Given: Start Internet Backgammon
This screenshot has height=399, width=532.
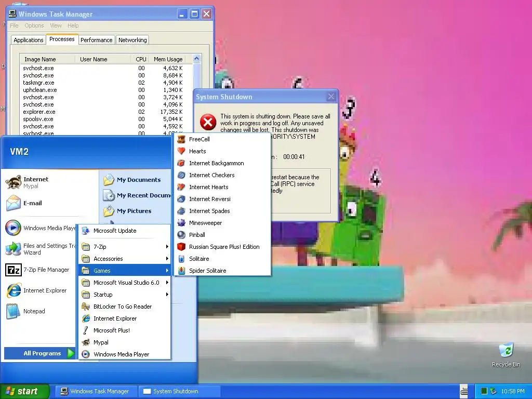Looking at the screenshot, I should 222,163.
